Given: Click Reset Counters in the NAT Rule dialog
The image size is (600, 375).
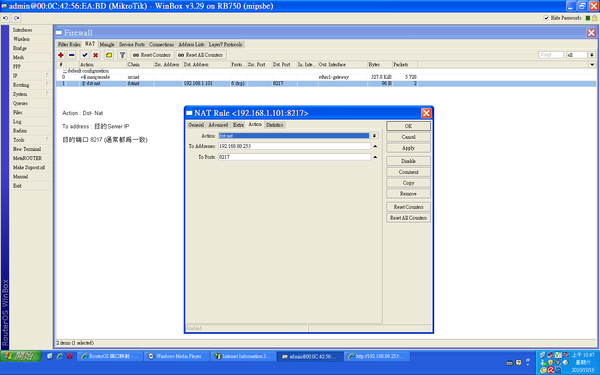Looking at the screenshot, I should point(408,207).
